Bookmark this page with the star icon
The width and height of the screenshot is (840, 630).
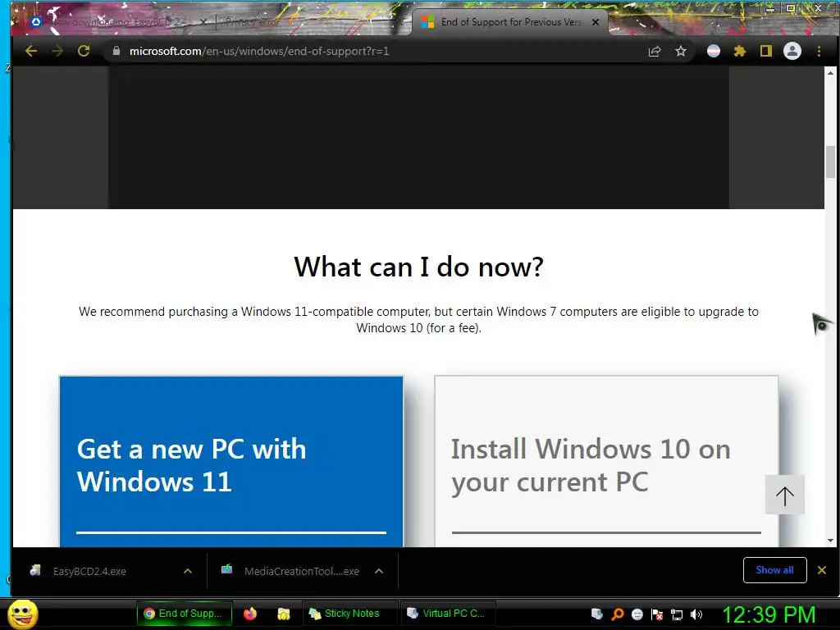tap(680, 52)
